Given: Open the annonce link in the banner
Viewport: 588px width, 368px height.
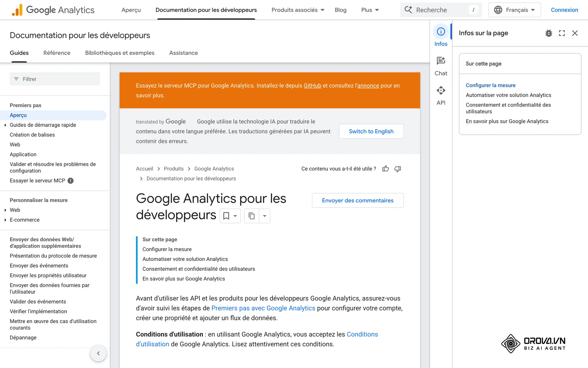Looking at the screenshot, I should (x=368, y=86).
